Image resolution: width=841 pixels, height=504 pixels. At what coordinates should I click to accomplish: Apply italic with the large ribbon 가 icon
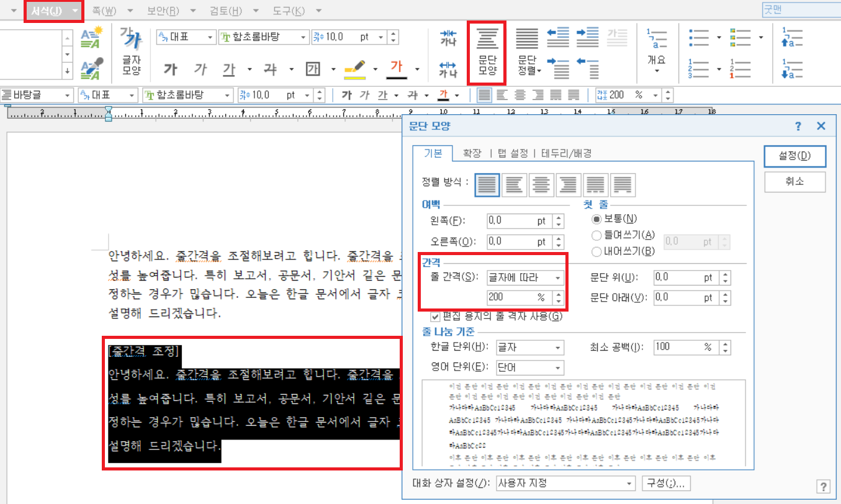[200, 69]
